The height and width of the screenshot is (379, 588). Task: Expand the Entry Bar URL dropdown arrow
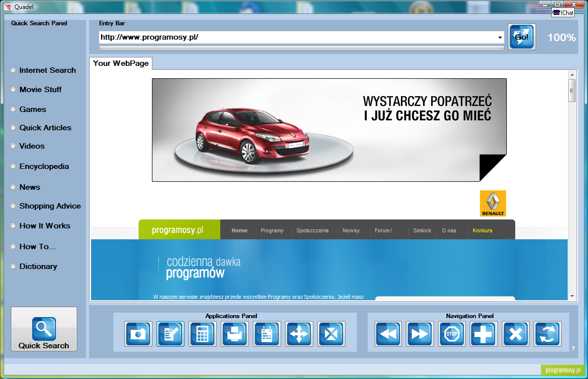pyautogui.click(x=500, y=37)
